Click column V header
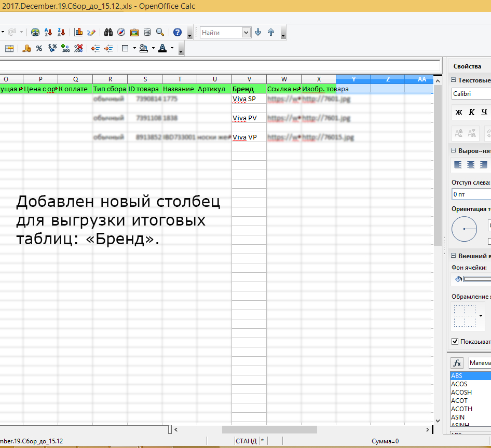This screenshot has height=448, width=491. 249,79
